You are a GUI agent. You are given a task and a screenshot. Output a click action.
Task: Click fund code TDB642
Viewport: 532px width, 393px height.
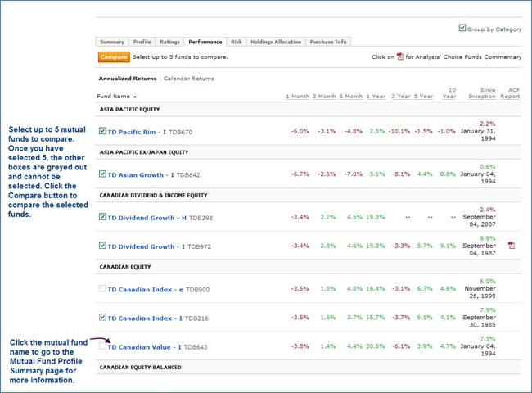tap(188, 175)
